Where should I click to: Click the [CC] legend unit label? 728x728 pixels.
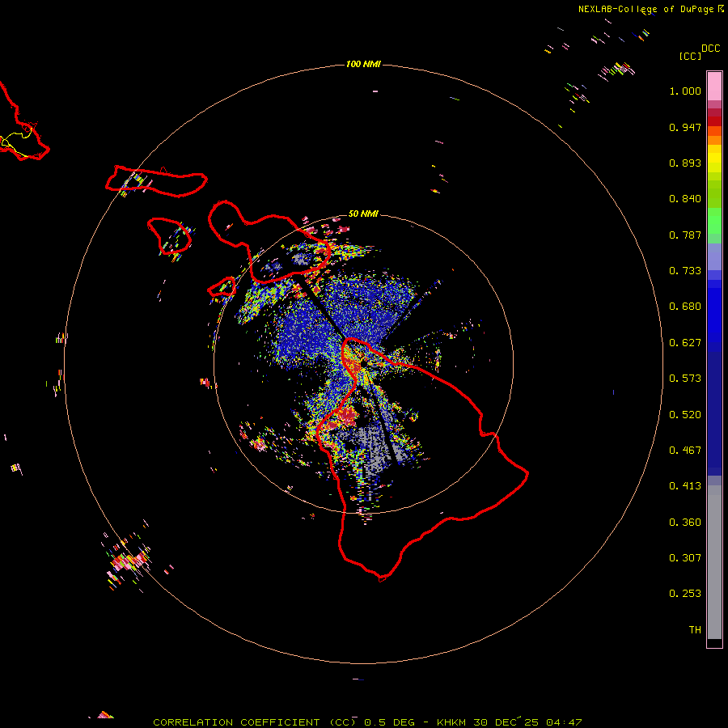(x=690, y=56)
